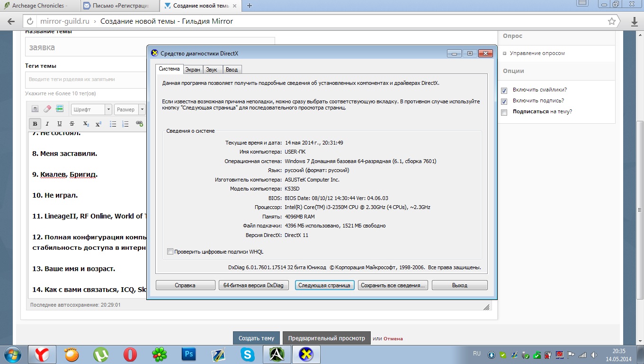Screen dimensions: 644x364
Task: Open a new browser tab with plus
Action: [250, 6]
